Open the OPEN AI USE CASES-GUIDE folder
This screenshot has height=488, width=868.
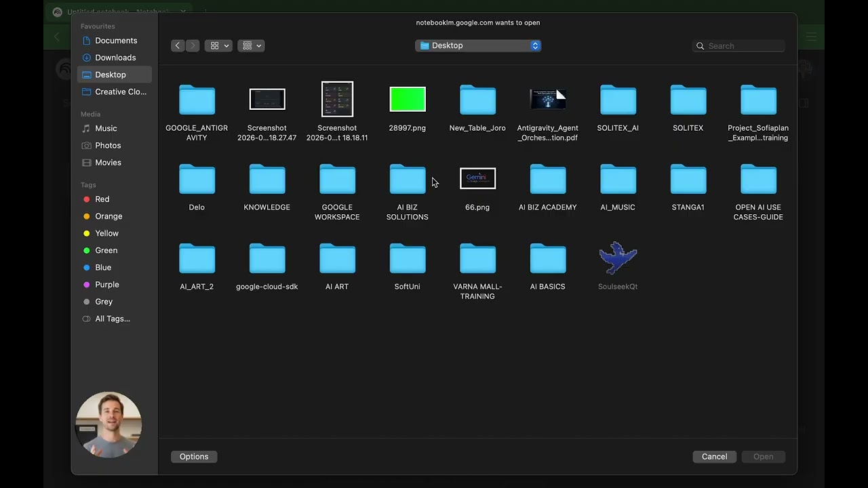[758, 180]
